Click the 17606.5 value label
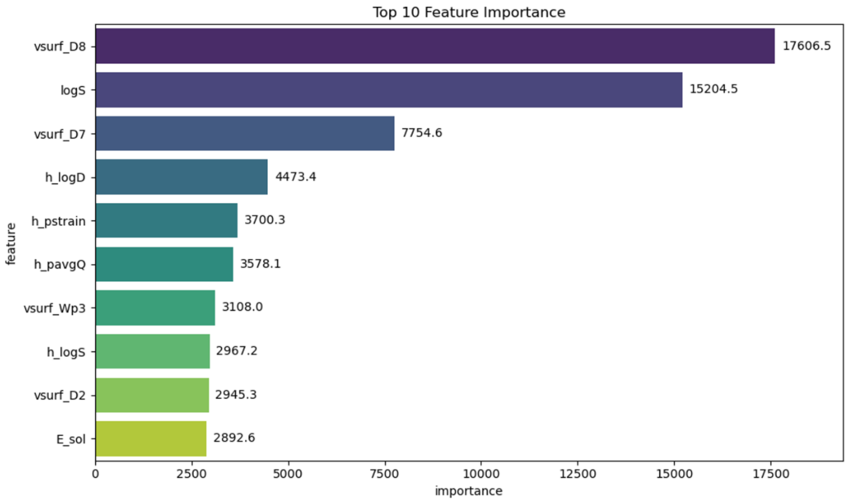This screenshot has width=851, height=504. (807, 46)
